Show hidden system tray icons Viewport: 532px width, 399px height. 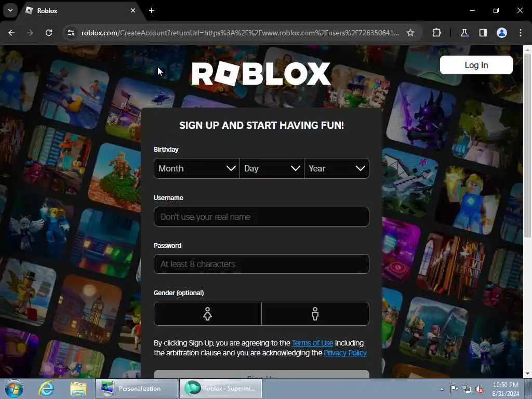click(442, 389)
